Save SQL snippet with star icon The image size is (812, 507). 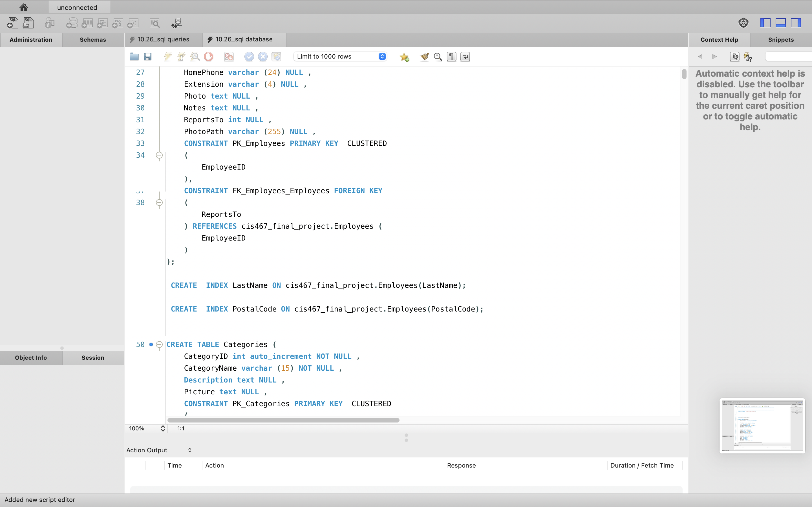pyautogui.click(x=404, y=57)
